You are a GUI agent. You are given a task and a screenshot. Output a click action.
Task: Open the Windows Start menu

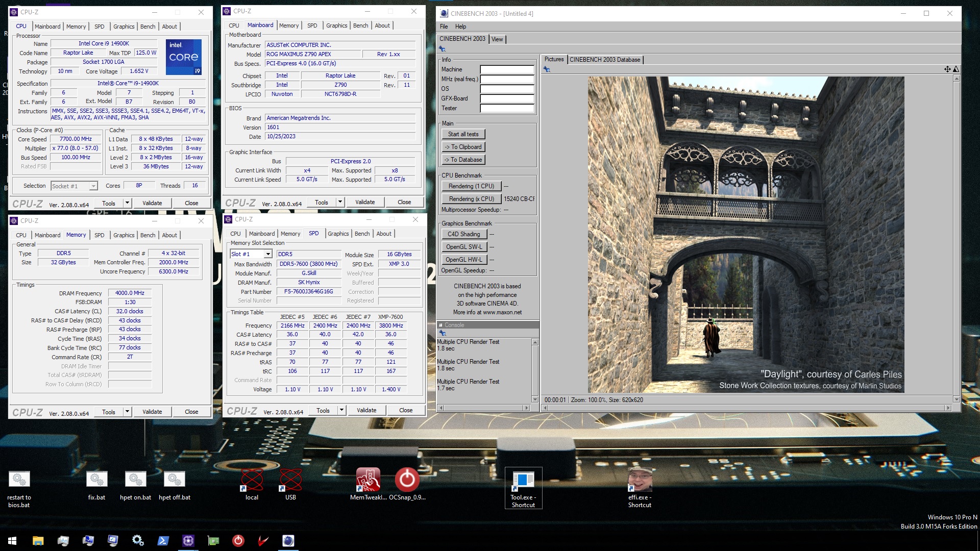[12, 540]
